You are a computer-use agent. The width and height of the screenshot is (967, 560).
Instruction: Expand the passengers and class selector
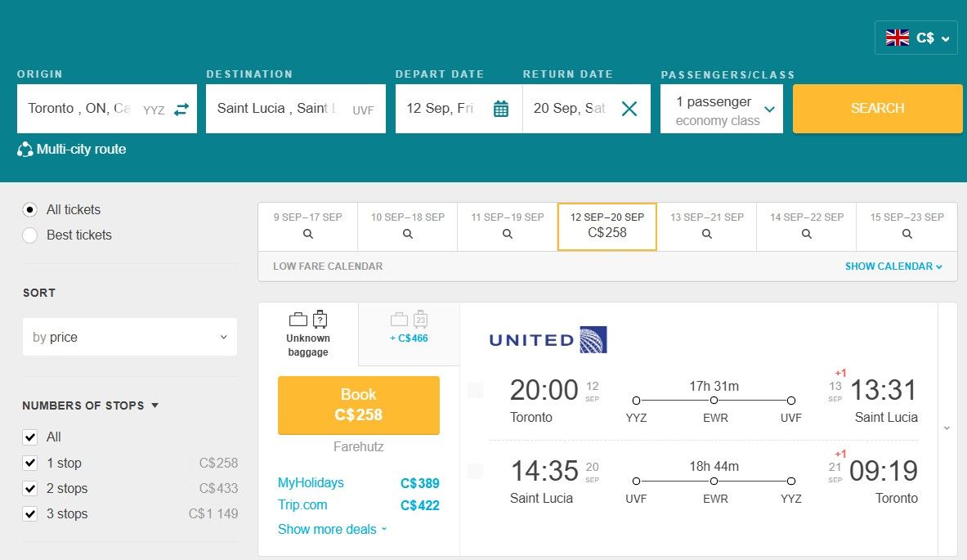pos(722,109)
